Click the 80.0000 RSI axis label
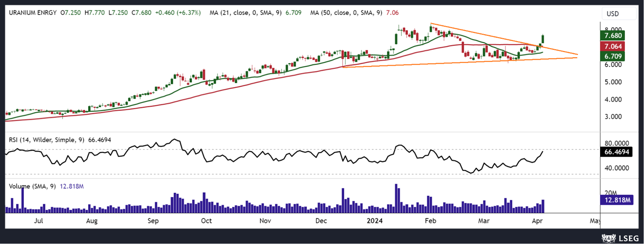Screen dimensions: 644x244 (616, 143)
